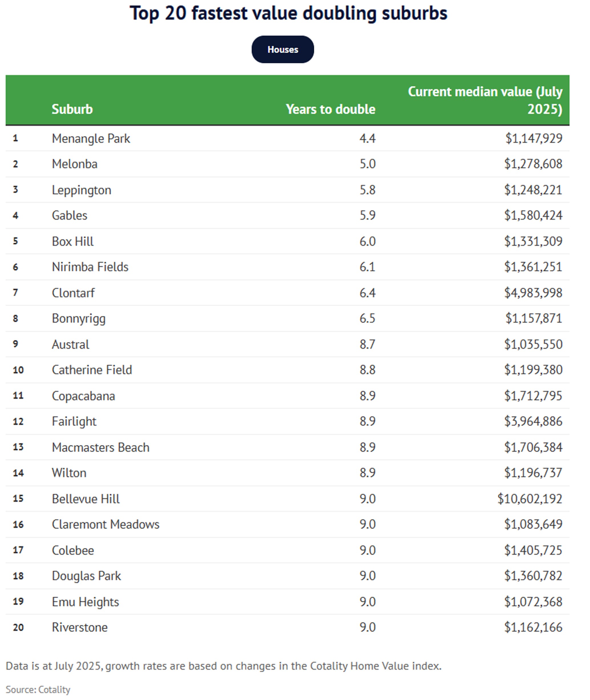Click Clontarf median value $4,983,998
The width and height of the screenshot is (590, 700).
(x=533, y=293)
